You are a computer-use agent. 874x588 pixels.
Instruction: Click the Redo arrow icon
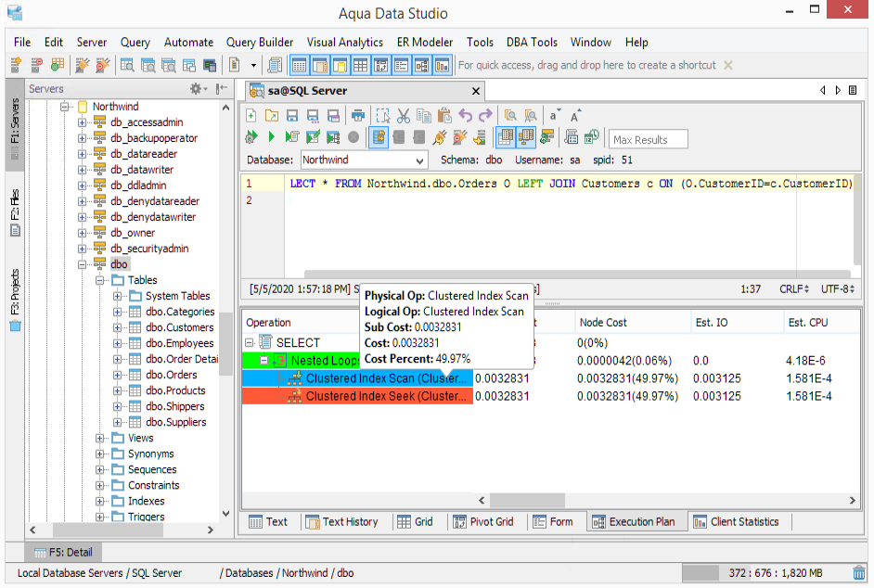tap(485, 116)
